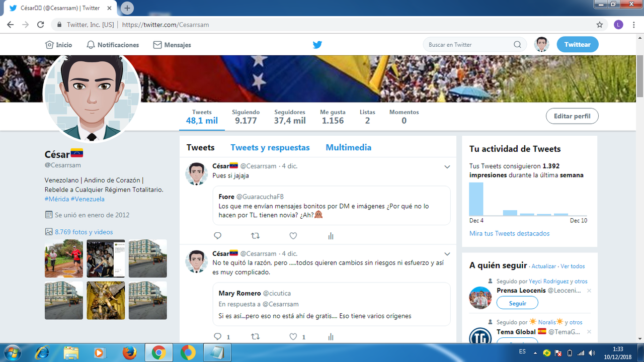644x362 pixels.
Task: Switch to Tweets y respuestas tab
Action: coord(270,147)
